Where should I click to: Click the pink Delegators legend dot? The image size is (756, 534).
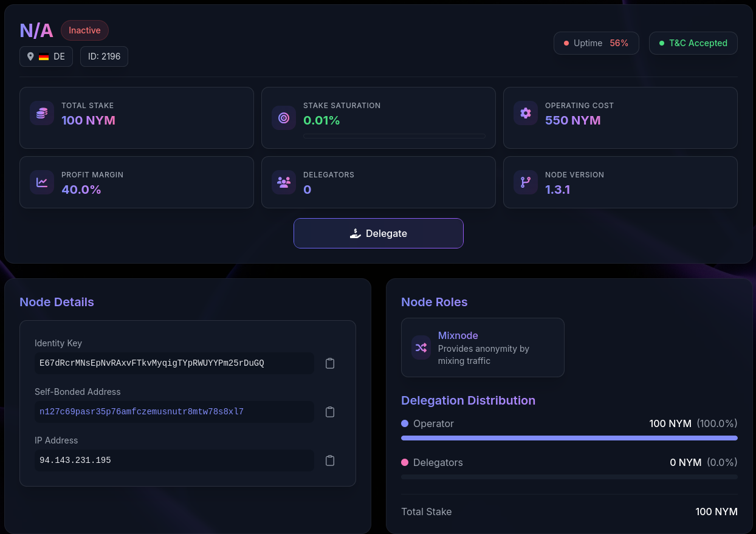[x=405, y=462]
